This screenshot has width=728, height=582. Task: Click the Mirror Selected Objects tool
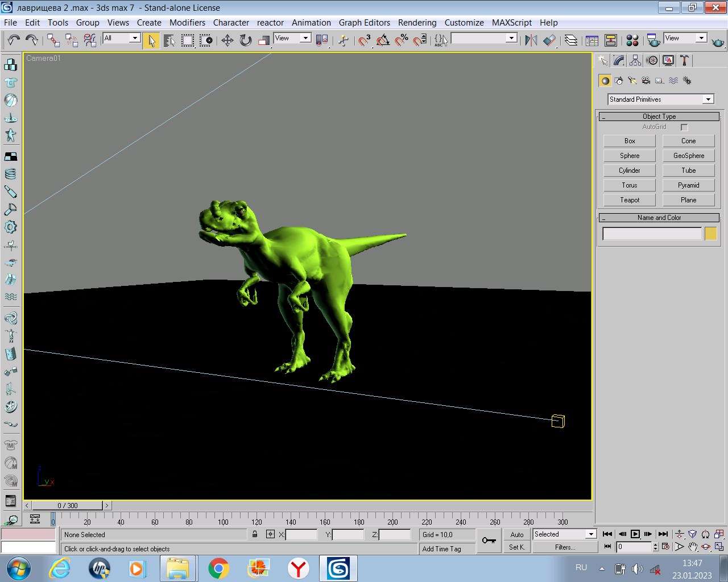[x=531, y=40]
